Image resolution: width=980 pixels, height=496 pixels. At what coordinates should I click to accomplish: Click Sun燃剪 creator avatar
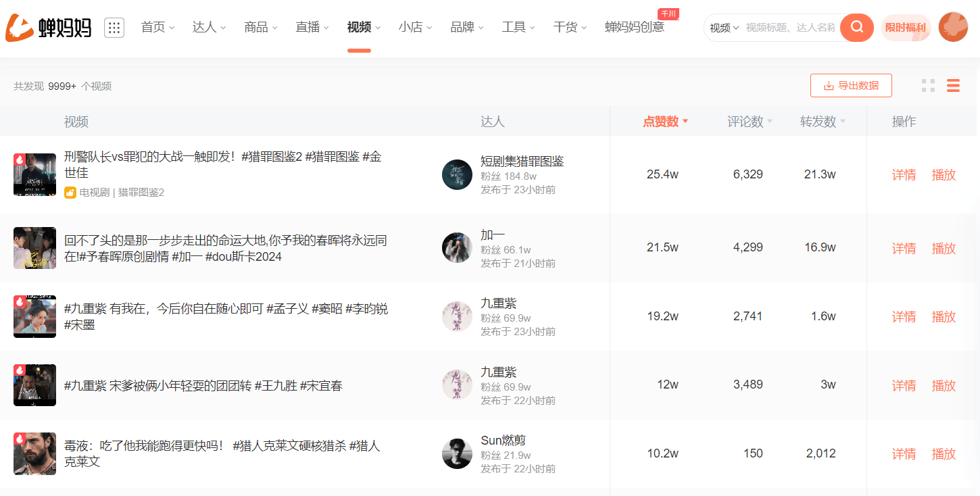pos(457,453)
